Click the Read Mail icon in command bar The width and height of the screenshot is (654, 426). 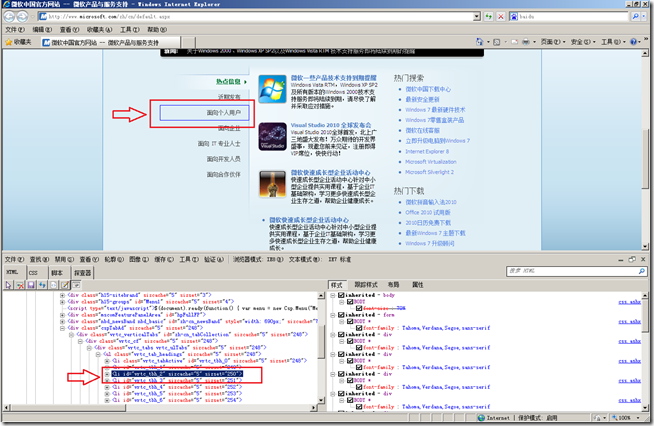514,42
